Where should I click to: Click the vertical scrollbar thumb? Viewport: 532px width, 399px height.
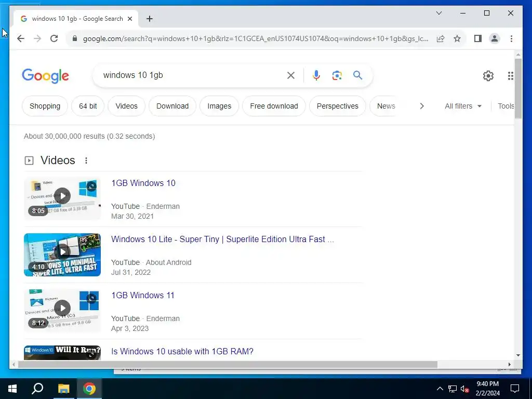[x=518, y=88]
